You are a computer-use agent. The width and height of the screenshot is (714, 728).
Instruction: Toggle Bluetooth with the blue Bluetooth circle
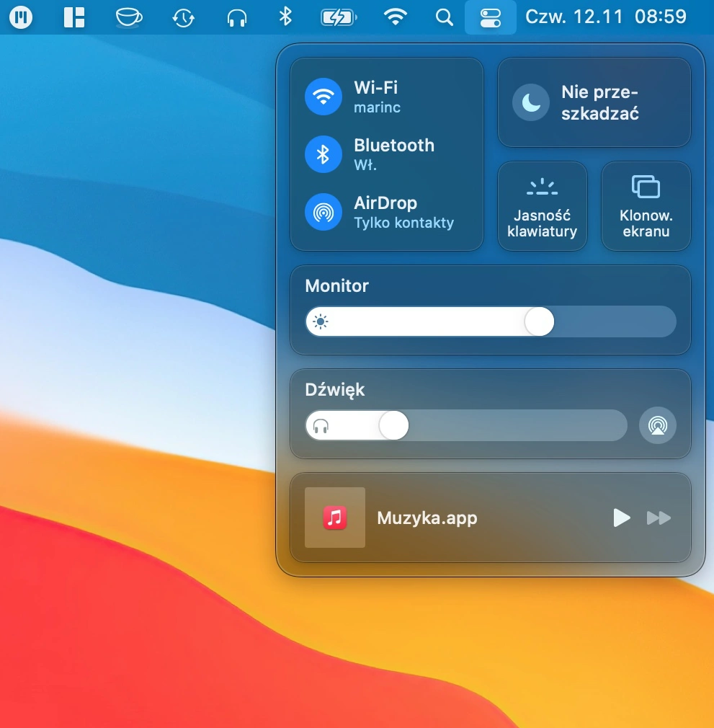coord(323,154)
